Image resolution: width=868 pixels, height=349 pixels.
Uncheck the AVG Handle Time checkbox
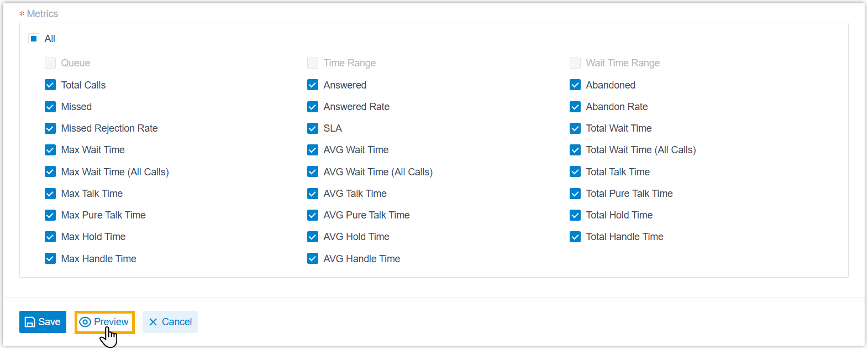[313, 259]
